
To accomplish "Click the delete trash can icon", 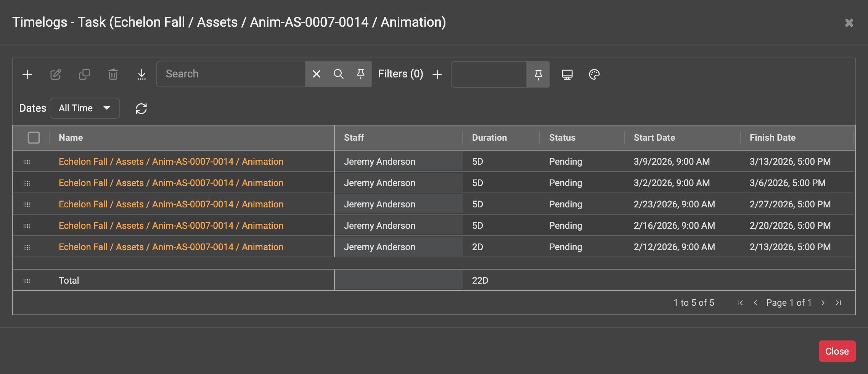I will click(x=113, y=74).
